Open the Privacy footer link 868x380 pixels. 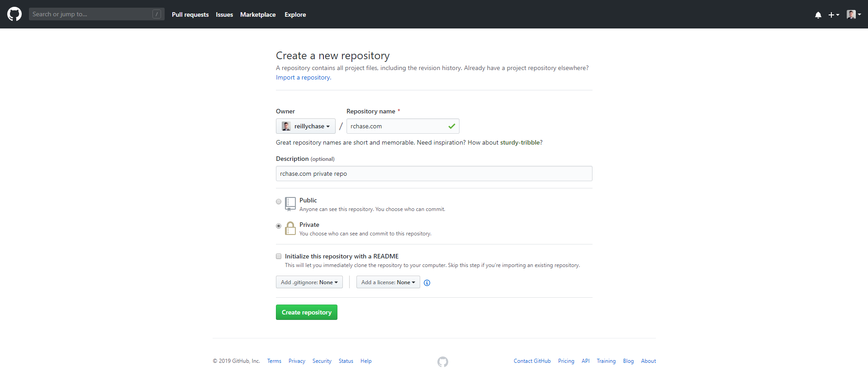coord(297,361)
